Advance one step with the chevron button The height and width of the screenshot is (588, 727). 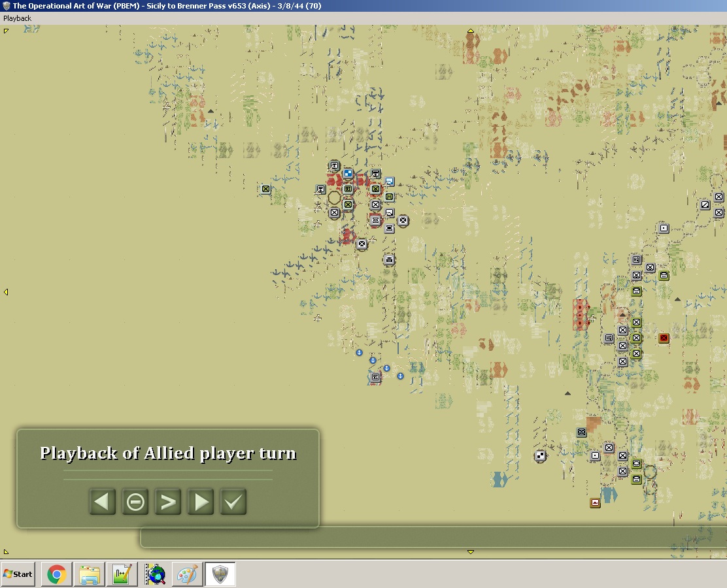pyautogui.click(x=168, y=502)
